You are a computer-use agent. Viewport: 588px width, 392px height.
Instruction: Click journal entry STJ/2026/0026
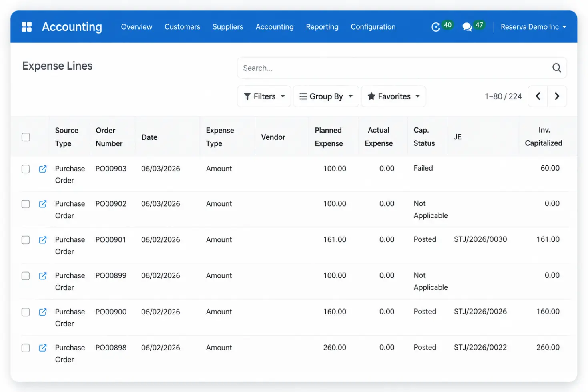click(480, 312)
